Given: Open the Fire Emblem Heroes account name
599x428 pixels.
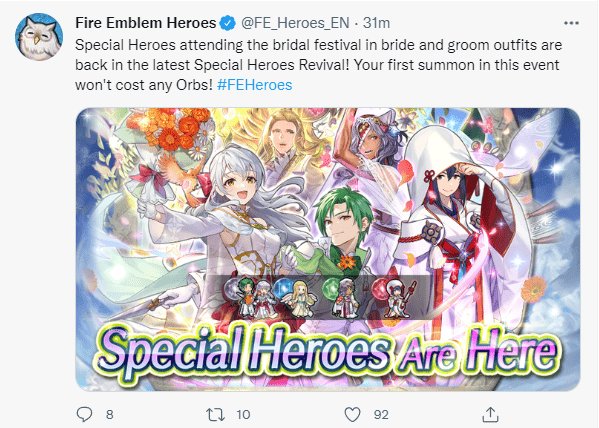Looking at the screenshot, I should pos(146,23).
